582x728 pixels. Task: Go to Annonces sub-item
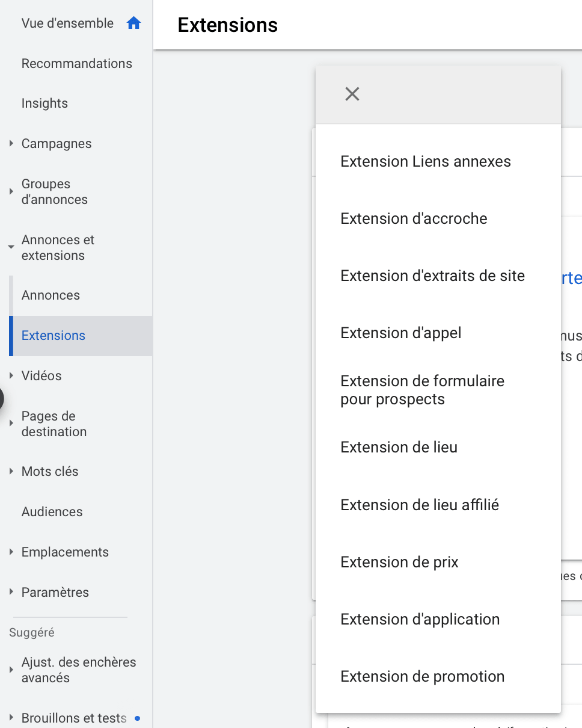(x=51, y=295)
